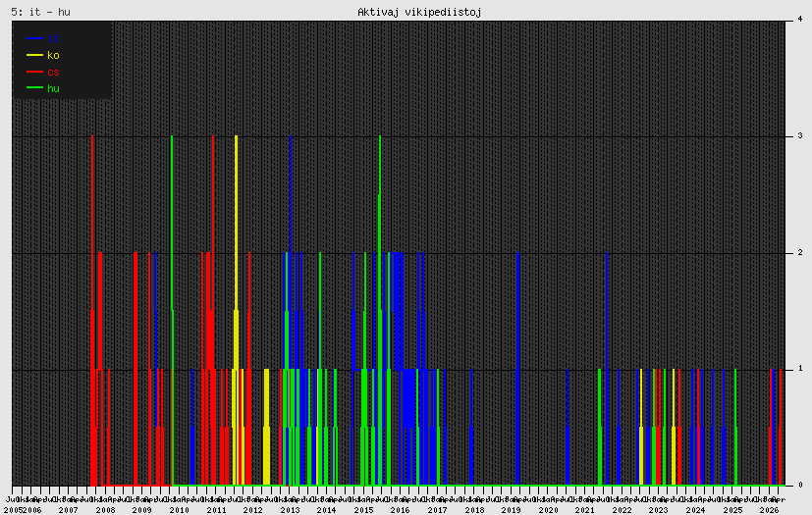Click the 2013 year label
Image resolution: width=812 pixels, height=515 pixels.
pyautogui.click(x=290, y=510)
